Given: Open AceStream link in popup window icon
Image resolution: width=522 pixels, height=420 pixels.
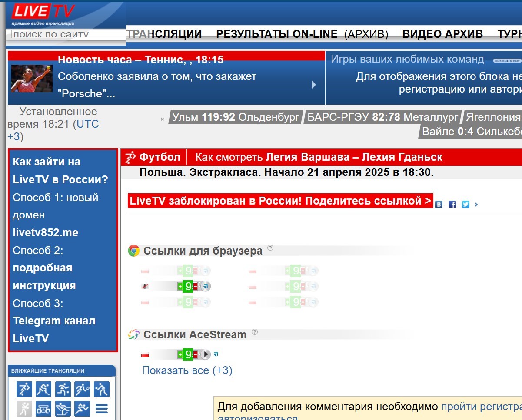Looking at the screenshot, I should pyautogui.click(x=216, y=354).
